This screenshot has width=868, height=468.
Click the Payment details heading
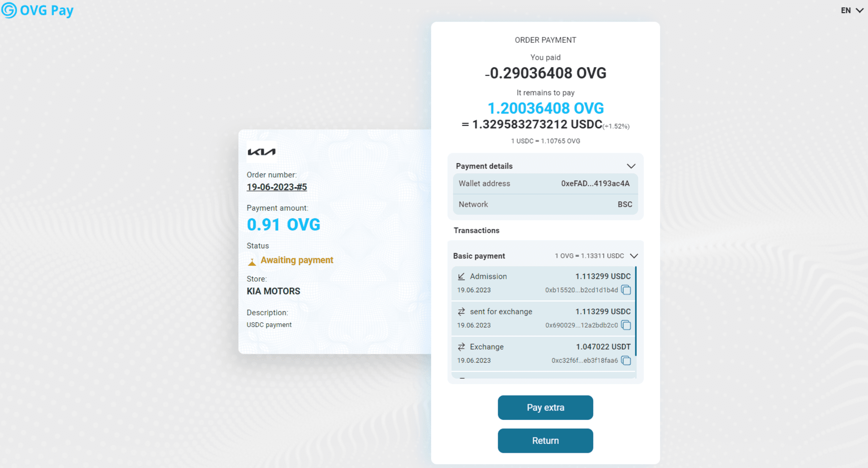click(x=484, y=166)
